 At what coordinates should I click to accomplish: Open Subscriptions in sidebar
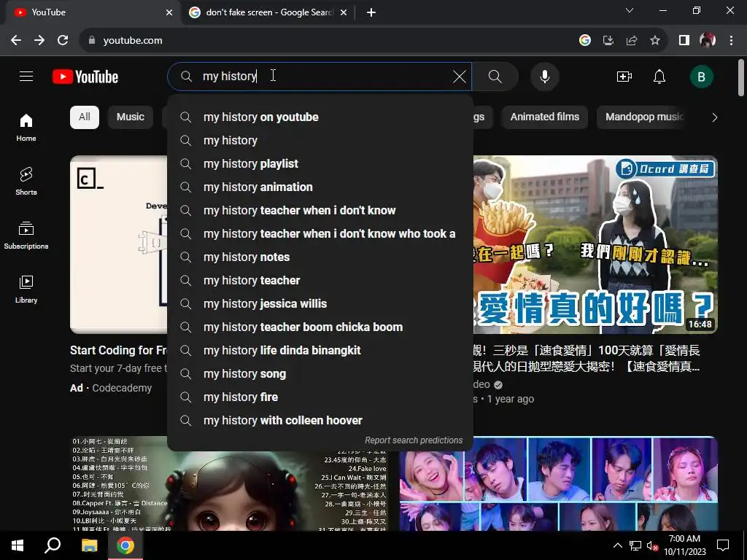pos(26,236)
